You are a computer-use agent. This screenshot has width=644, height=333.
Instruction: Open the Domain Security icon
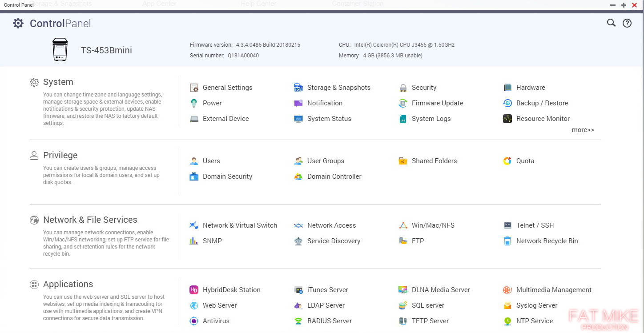pyautogui.click(x=194, y=177)
